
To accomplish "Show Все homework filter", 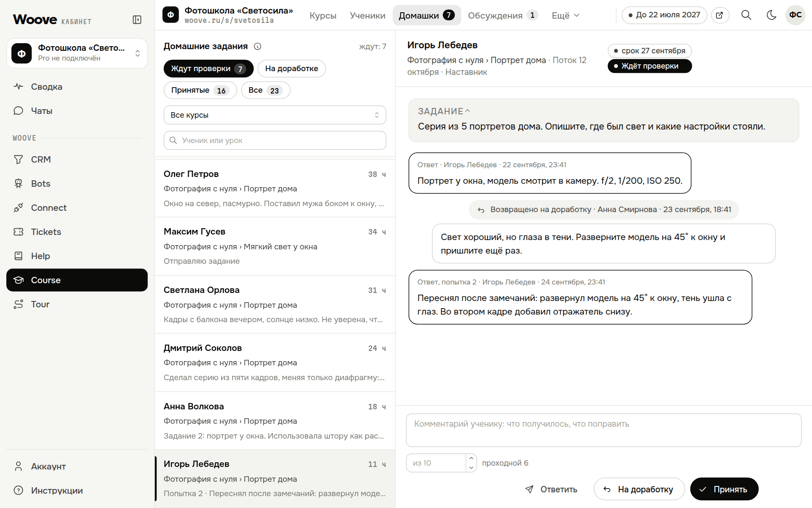I will click(266, 90).
